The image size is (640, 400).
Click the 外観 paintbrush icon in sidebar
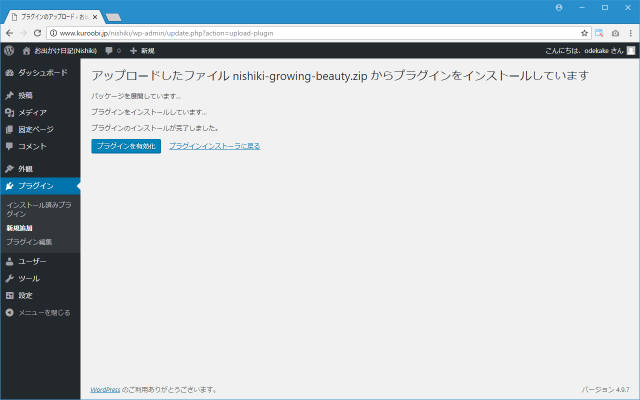click(x=9, y=168)
